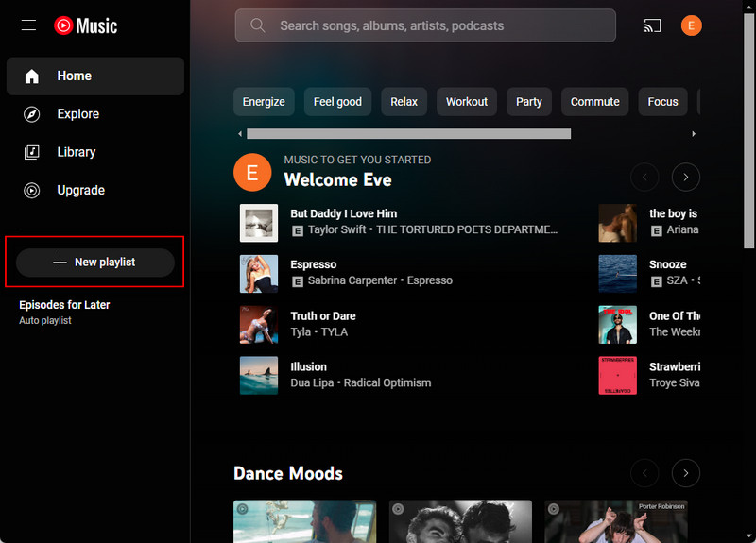Play the Illusion album thumbnail
The width and height of the screenshot is (756, 543).
point(259,375)
